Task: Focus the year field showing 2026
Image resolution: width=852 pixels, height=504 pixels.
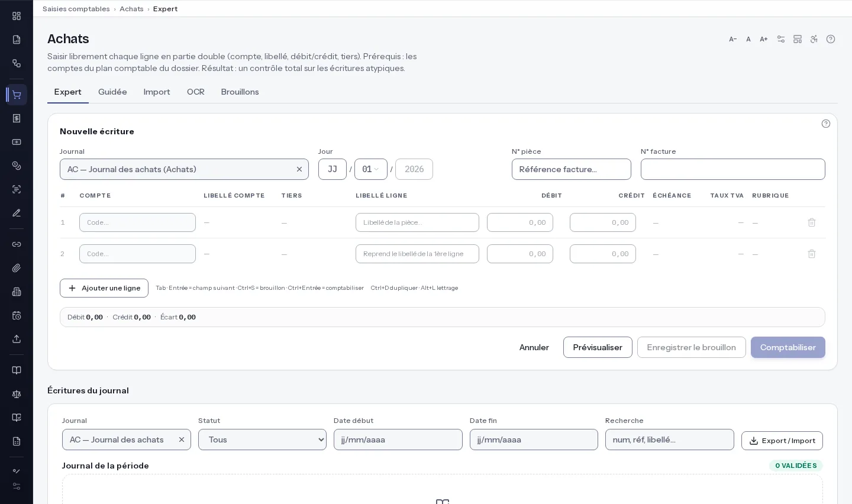Action: [x=414, y=169]
